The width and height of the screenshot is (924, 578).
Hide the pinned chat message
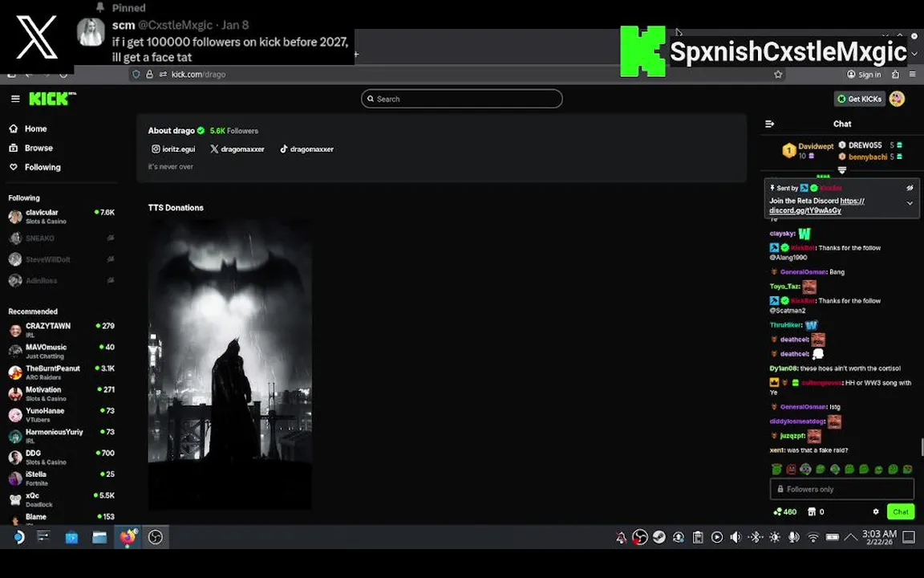(x=910, y=188)
